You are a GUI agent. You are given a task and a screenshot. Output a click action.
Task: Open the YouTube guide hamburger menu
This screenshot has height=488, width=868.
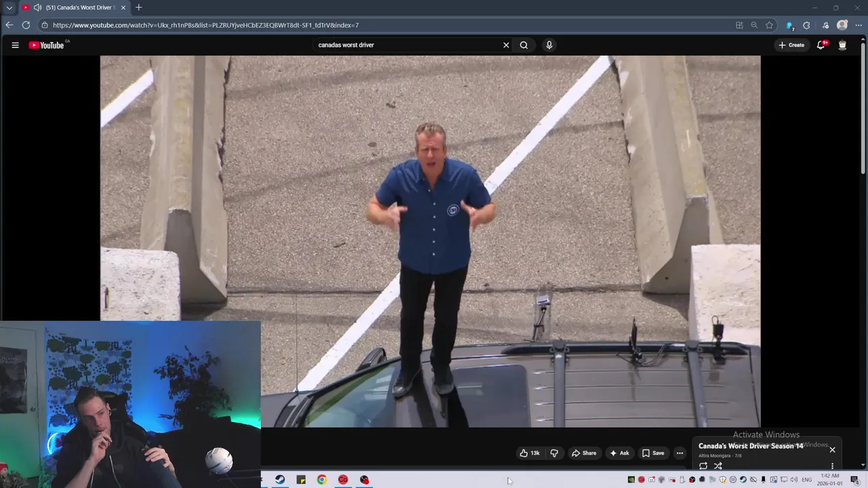15,45
